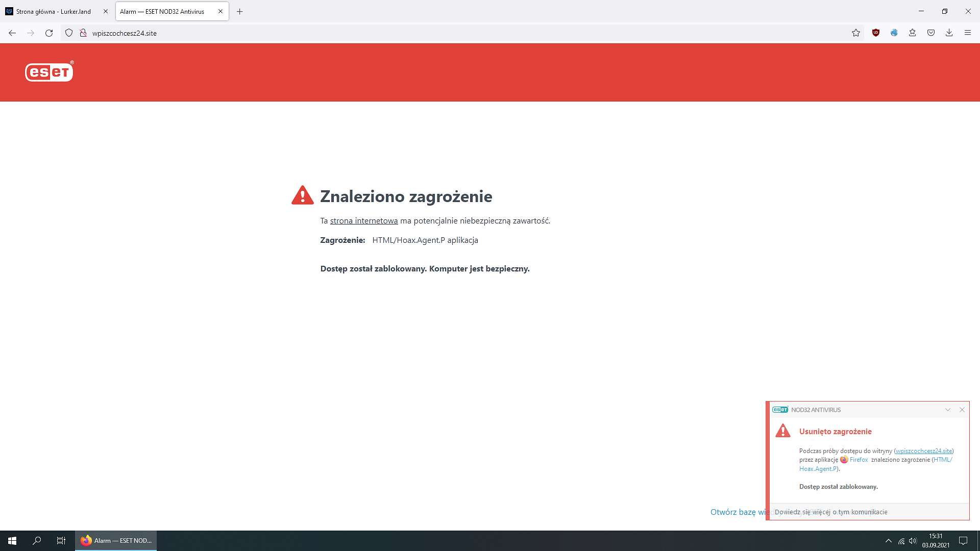Click 'HTML/Hoax.Agent.P aplikacja' threat text

425,240
